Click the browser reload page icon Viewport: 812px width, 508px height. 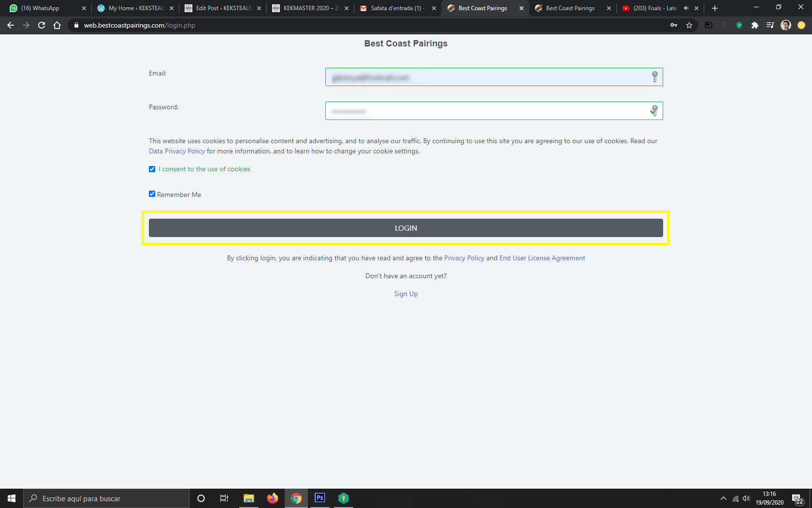pos(42,25)
